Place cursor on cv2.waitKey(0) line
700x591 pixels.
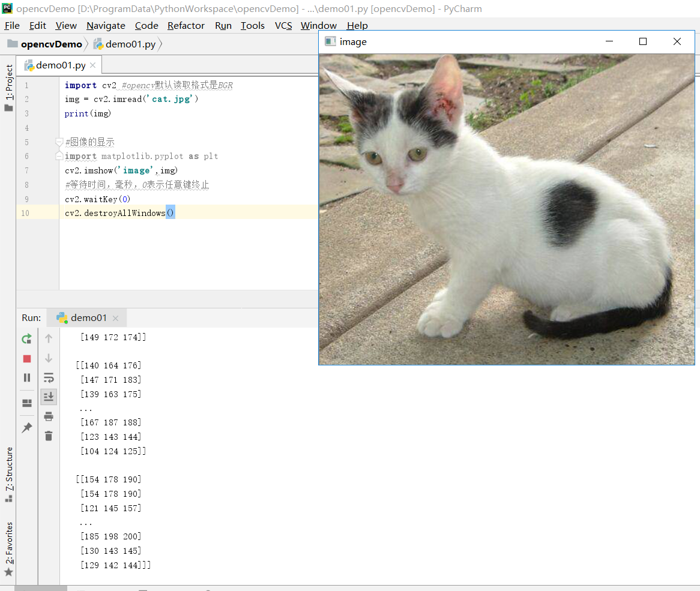click(98, 199)
